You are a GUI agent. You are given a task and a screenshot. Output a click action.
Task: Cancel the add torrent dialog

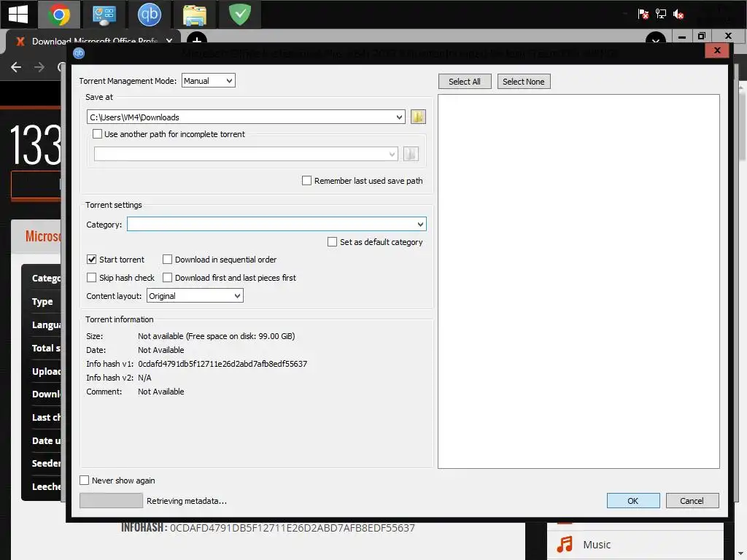point(692,500)
